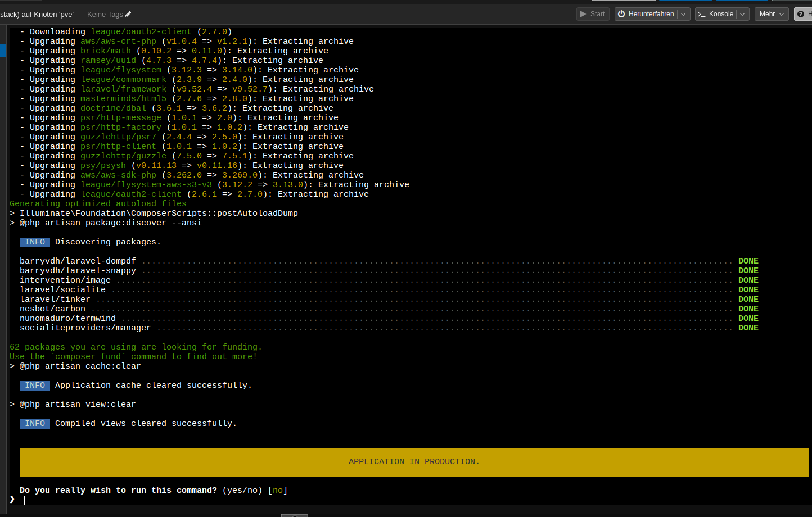This screenshot has height=517, width=812.
Task: Click the 'psr/http-client' upgrade line
Action: tap(182, 147)
